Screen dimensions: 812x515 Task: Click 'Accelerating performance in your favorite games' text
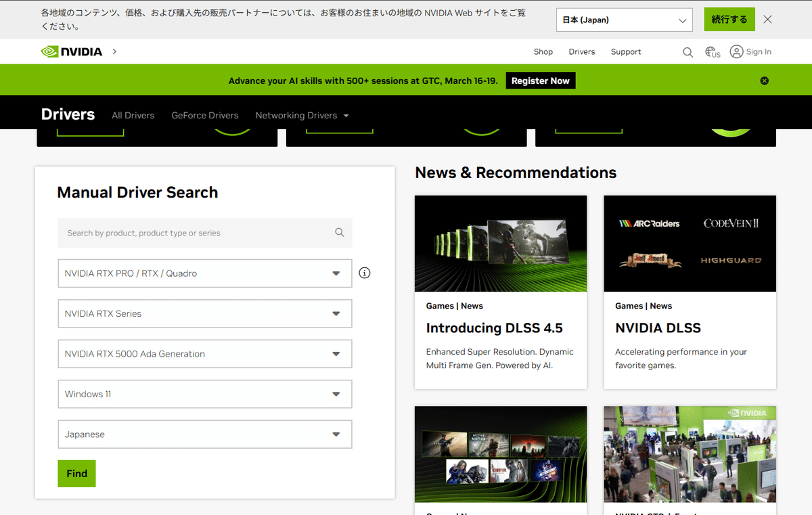(681, 359)
